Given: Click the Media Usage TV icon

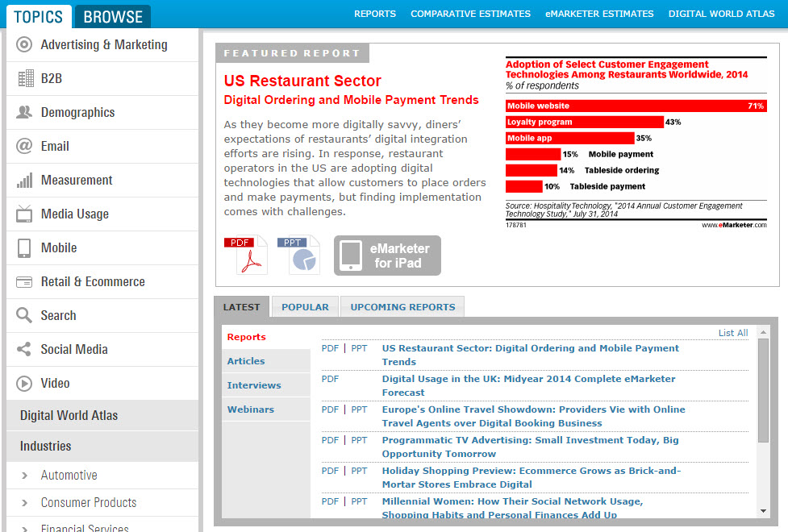Looking at the screenshot, I should [24, 214].
